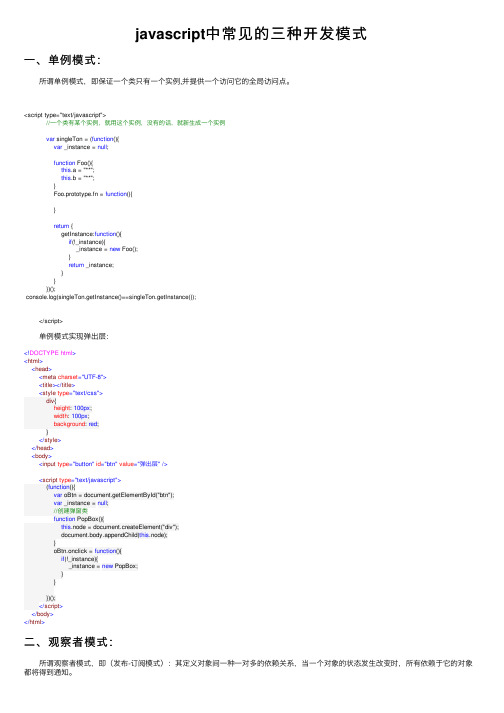504x713 pixels.
Task: Click the line starting "this.a ="
Action: click(x=77, y=170)
